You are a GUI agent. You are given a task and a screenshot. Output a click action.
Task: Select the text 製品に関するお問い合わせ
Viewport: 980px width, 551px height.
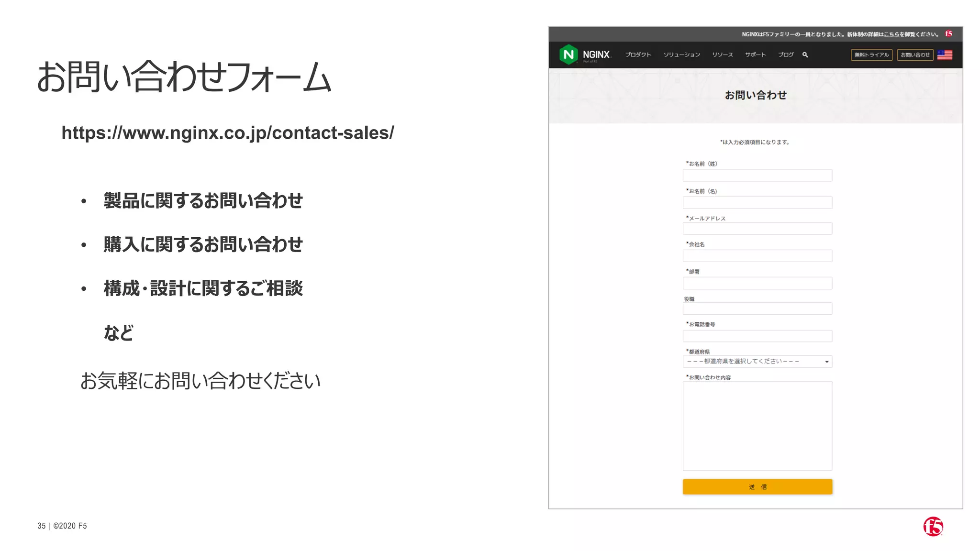click(x=203, y=201)
